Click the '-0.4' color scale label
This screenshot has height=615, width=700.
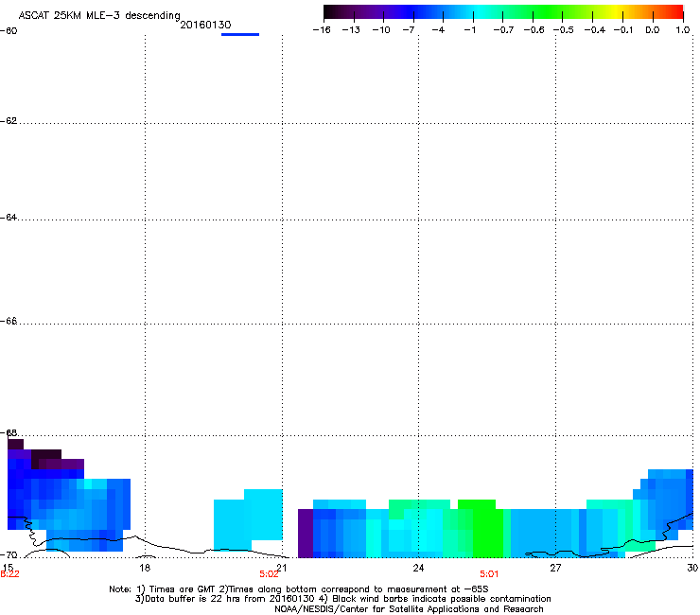point(595,30)
